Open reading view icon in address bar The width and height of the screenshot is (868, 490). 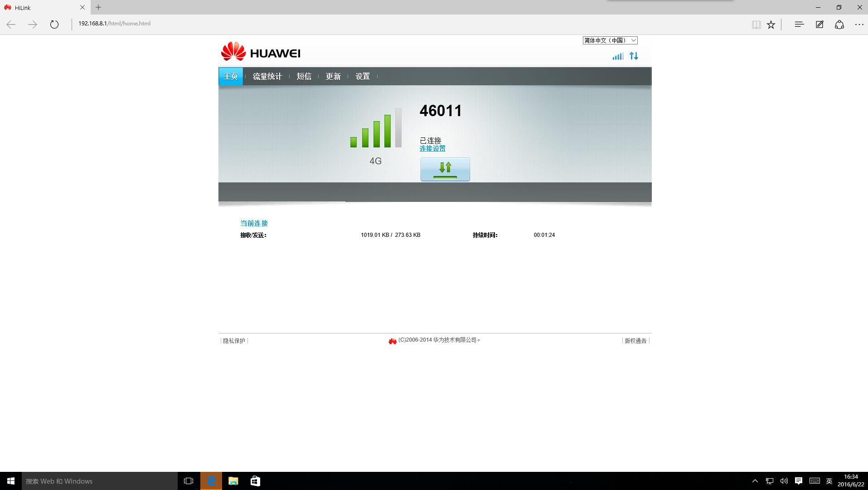click(x=756, y=24)
